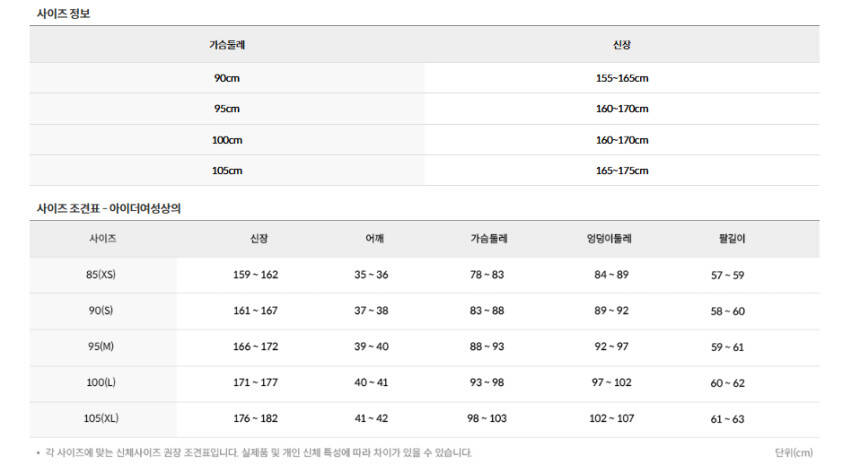The image size is (860, 474).
Task: Click the 단위(cm) unit label
Action: pyautogui.click(x=794, y=453)
